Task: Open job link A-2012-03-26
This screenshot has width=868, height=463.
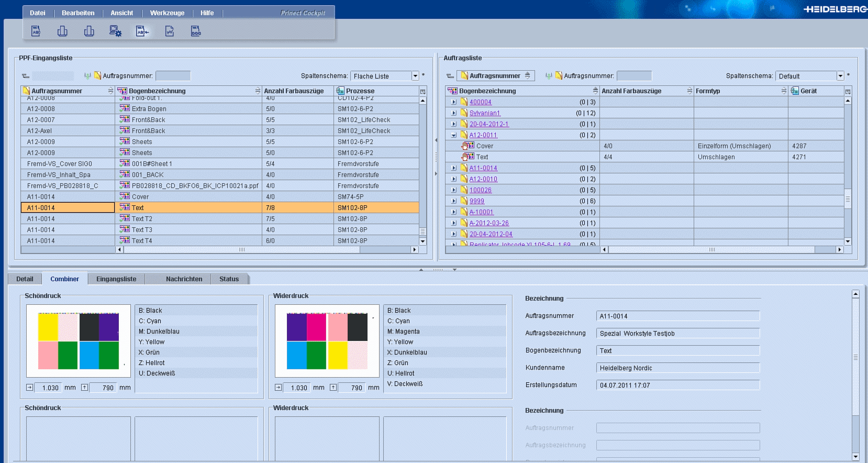Action: [x=489, y=223]
